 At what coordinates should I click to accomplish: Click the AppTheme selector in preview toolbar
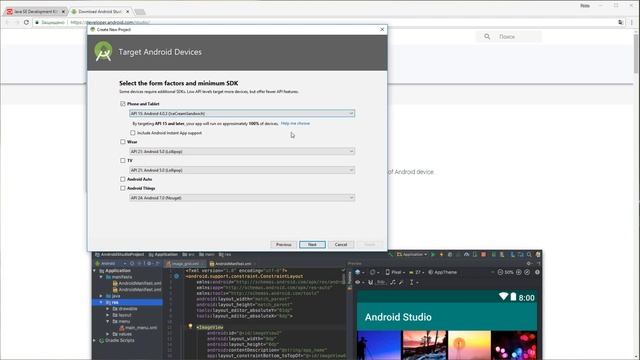pos(442,272)
